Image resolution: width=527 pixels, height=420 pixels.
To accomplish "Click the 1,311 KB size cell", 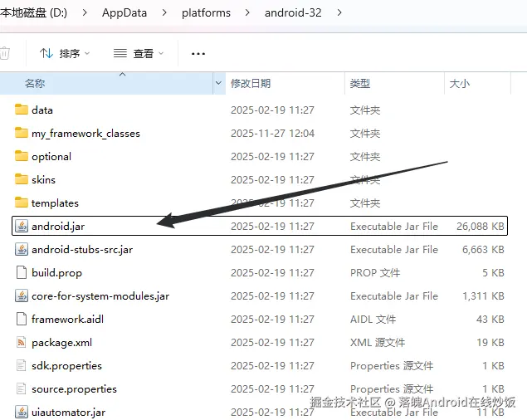I will (x=483, y=296).
